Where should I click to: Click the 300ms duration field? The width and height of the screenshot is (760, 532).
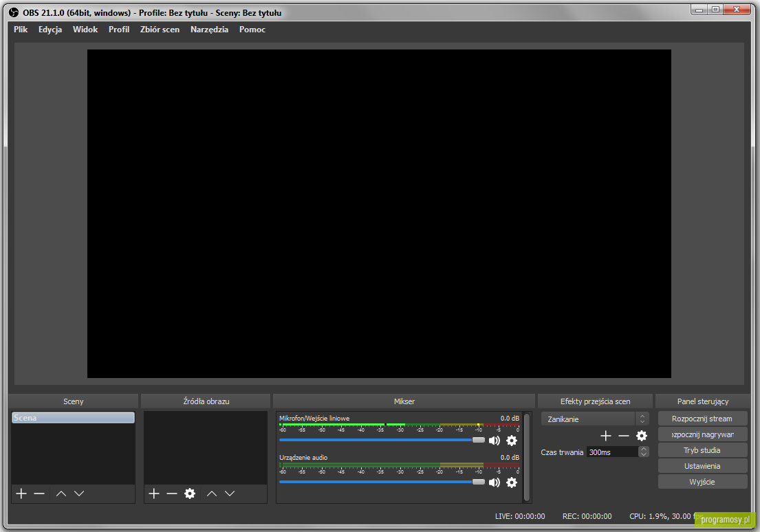point(612,452)
